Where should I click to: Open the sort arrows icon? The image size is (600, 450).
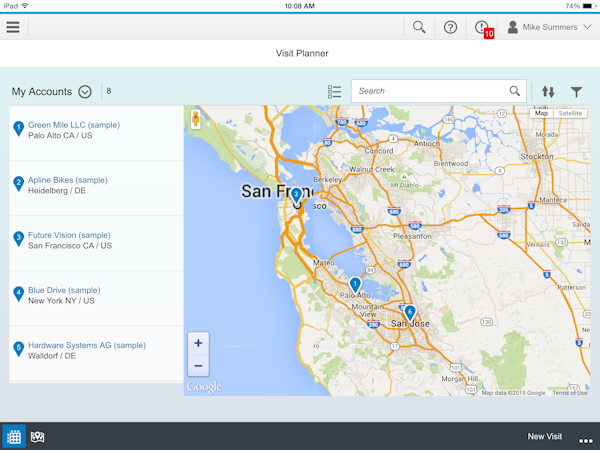[548, 91]
